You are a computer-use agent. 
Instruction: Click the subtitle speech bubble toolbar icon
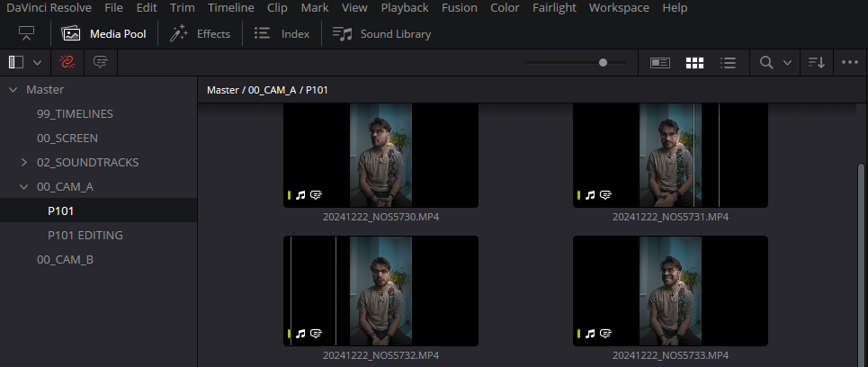click(100, 63)
